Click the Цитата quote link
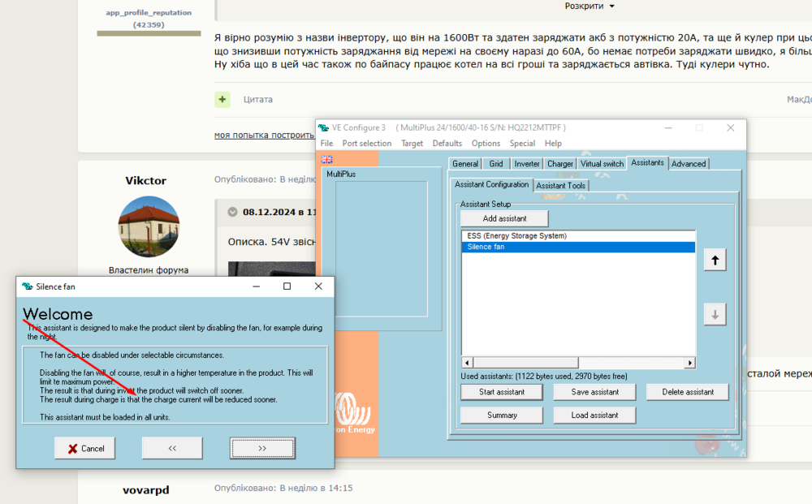The width and height of the screenshot is (812, 504). click(258, 99)
